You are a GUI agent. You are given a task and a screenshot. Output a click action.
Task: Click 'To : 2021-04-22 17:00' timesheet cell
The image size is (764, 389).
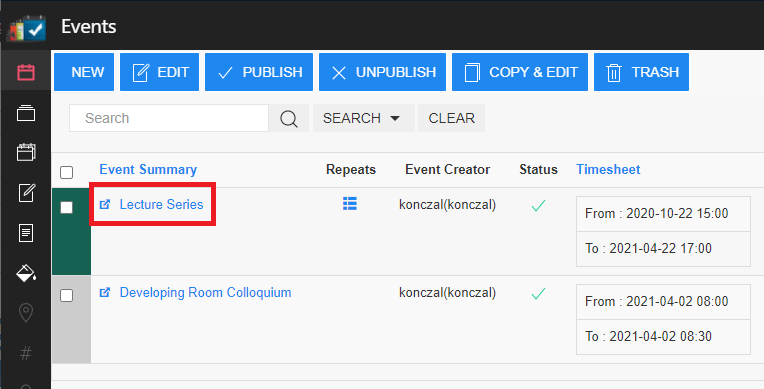pyautogui.click(x=663, y=249)
